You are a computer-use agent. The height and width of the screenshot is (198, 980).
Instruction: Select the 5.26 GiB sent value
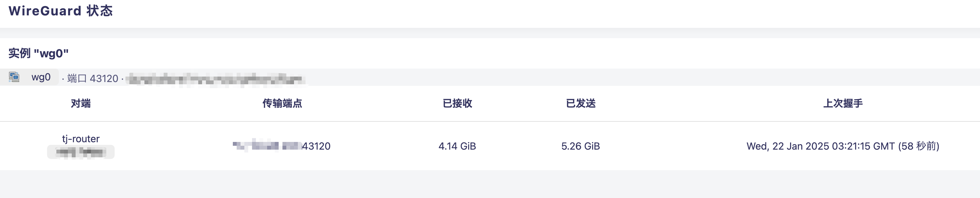(x=581, y=146)
